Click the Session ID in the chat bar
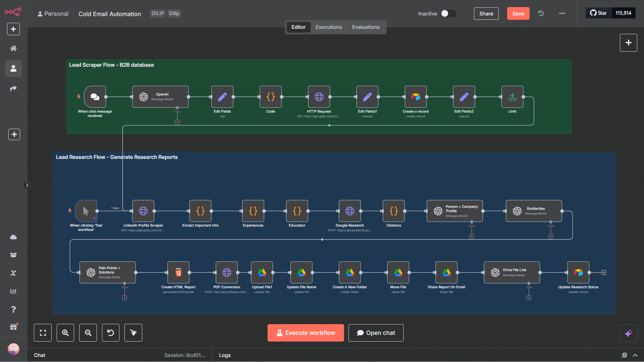The image size is (644, 362). pyautogui.click(x=185, y=355)
